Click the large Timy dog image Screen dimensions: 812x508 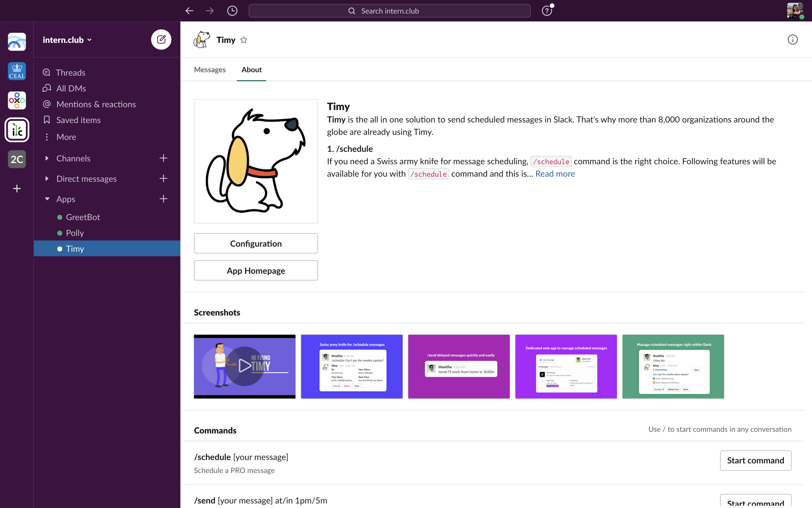point(256,161)
